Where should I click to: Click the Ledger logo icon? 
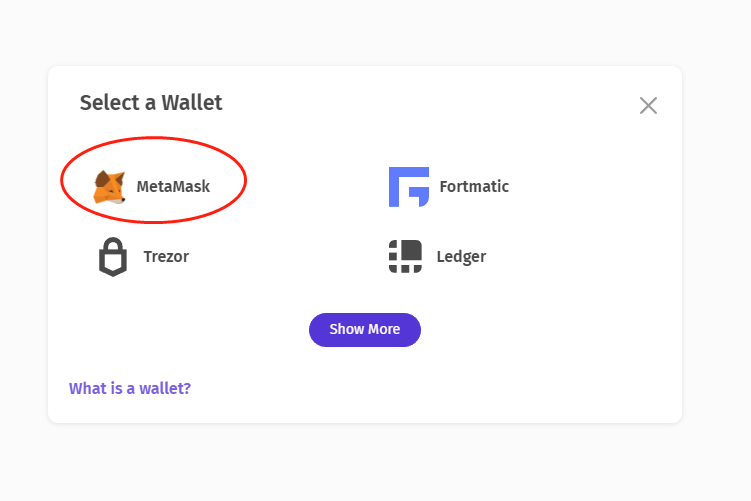[x=405, y=257]
